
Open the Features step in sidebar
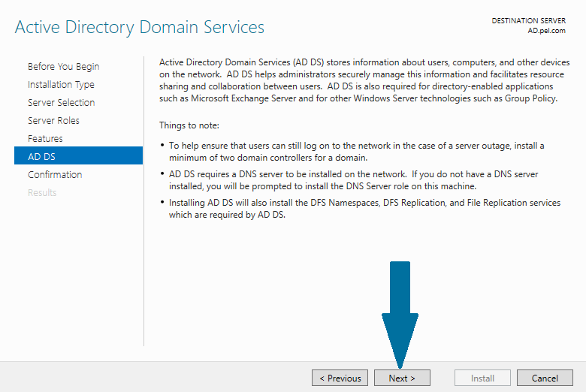click(45, 139)
